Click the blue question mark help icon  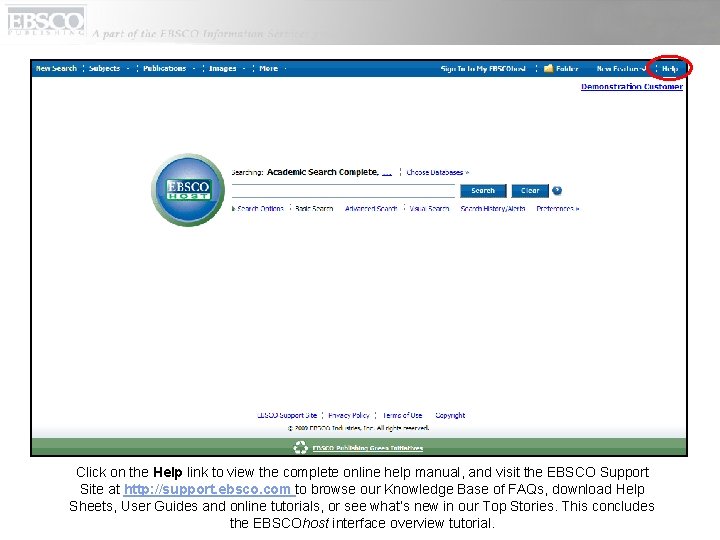[x=557, y=191]
